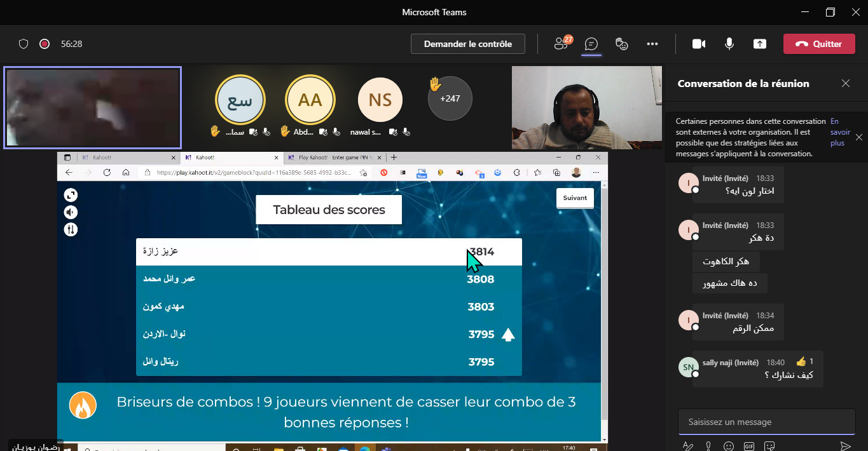The height and width of the screenshot is (451, 868).
Task: Select the highlighted blurred video tile
Action: coord(93,107)
